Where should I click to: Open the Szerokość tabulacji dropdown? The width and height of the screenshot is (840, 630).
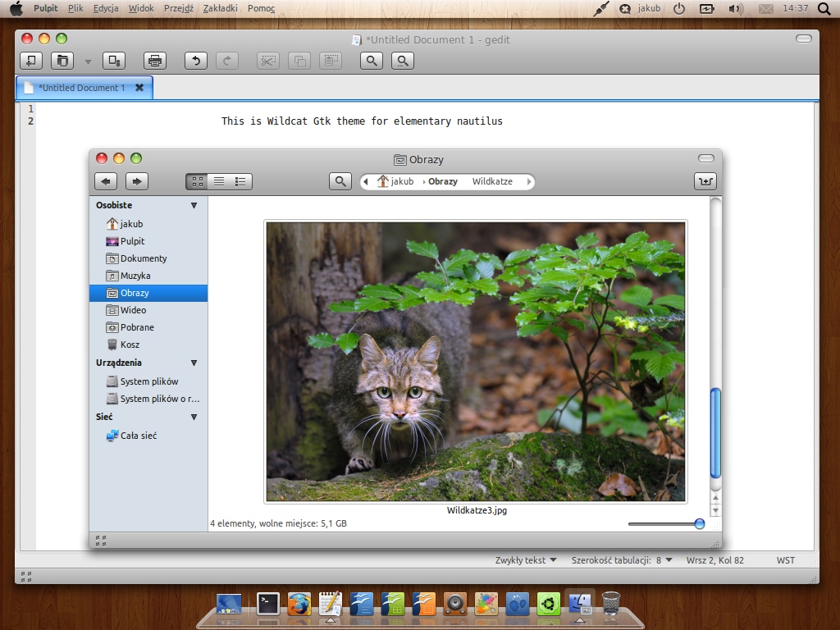pos(622,559)
